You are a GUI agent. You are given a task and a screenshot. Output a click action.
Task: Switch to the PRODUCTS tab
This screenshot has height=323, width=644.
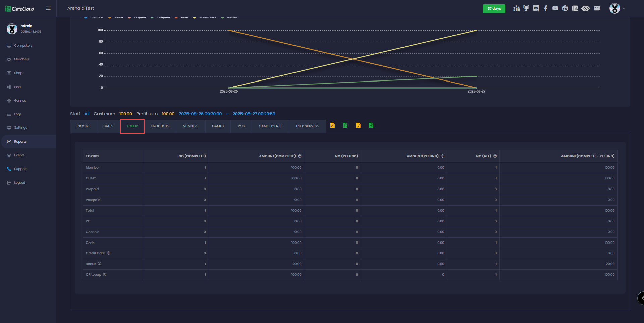coord(160,126)
